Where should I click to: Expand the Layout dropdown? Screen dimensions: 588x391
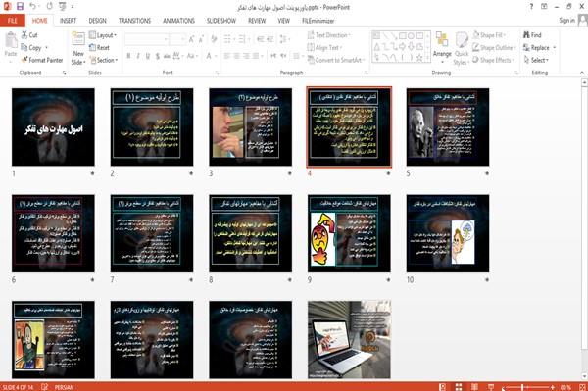point(103,35)
